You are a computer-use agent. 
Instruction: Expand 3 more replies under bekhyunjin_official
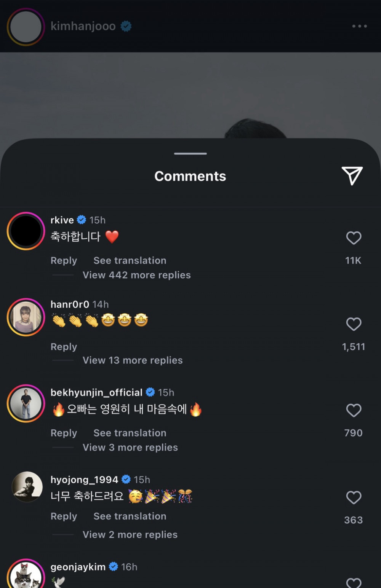[130, 448]
